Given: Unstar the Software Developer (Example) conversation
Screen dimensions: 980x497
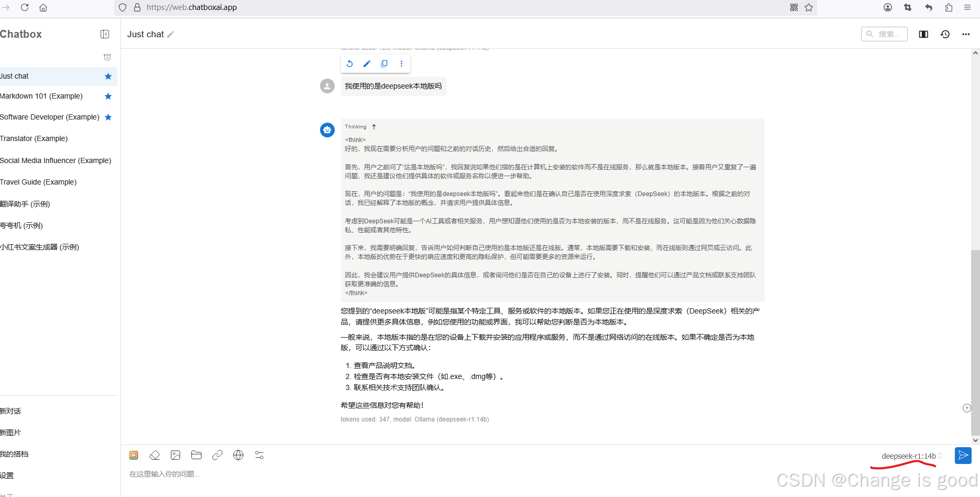Looking at the screenshot, I should pyautogui.click(x=108, y=117).
